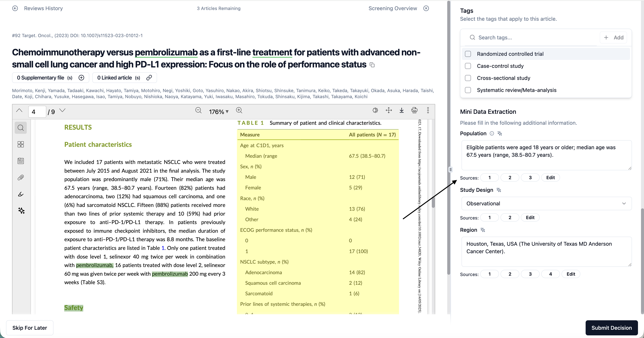Viewport: 644px width, 338px height.
Task: Click AI sparkle icon in PDF sidebar
Action: (x=21, y=211)
